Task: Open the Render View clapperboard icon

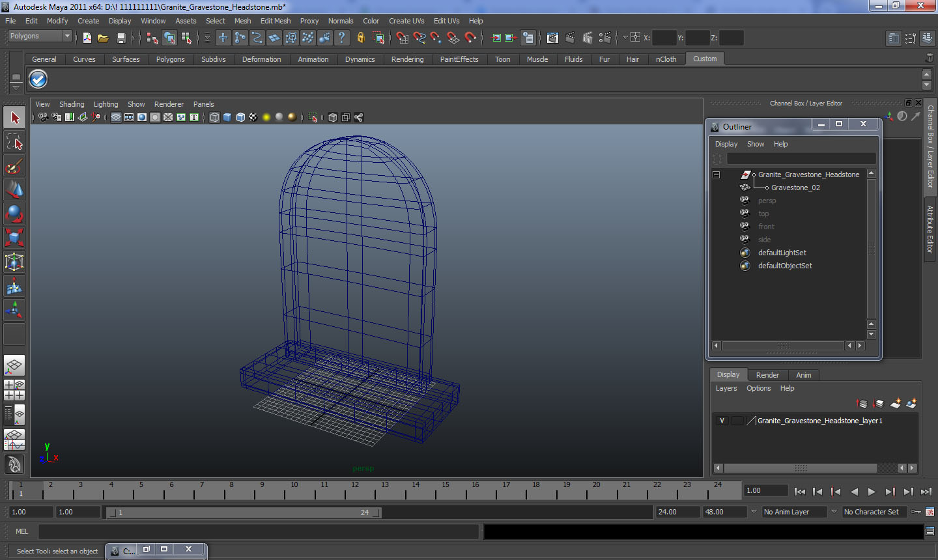Action: click(552, 38)
